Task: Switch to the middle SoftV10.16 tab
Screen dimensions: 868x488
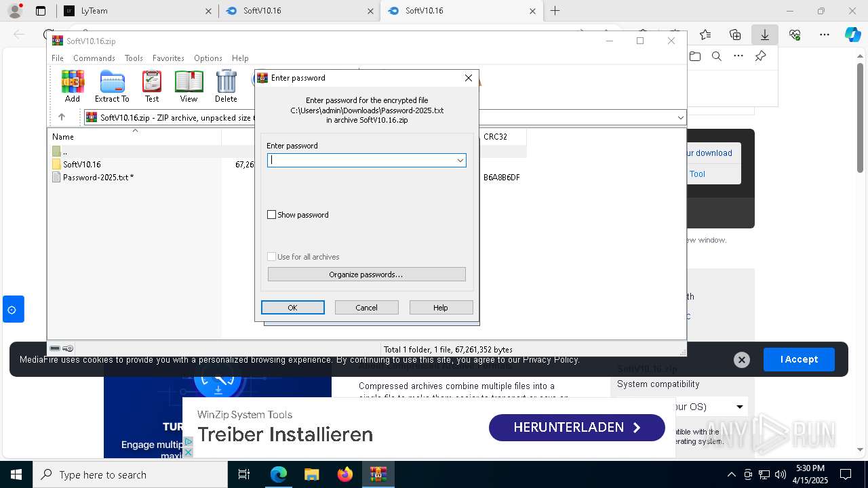Action: point(299,11)
